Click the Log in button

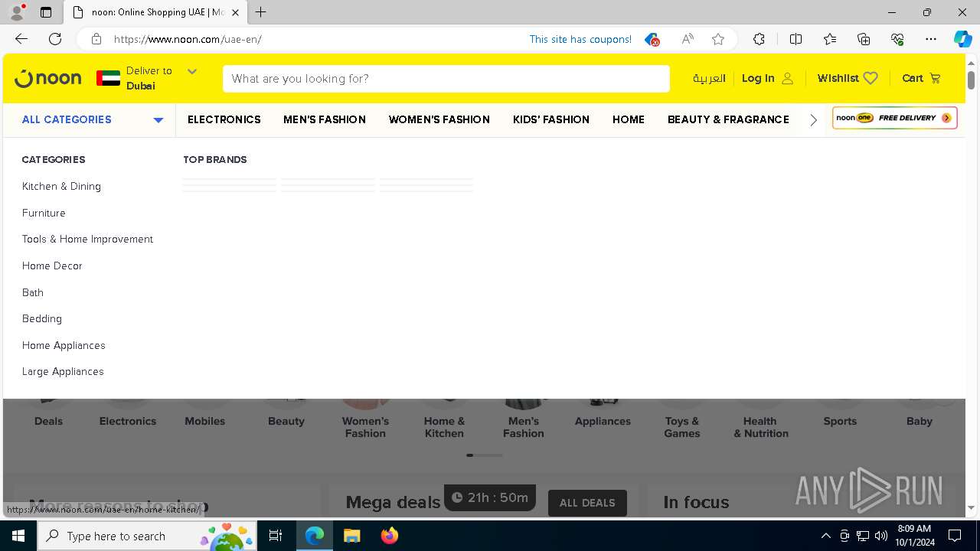pos(767,78)
